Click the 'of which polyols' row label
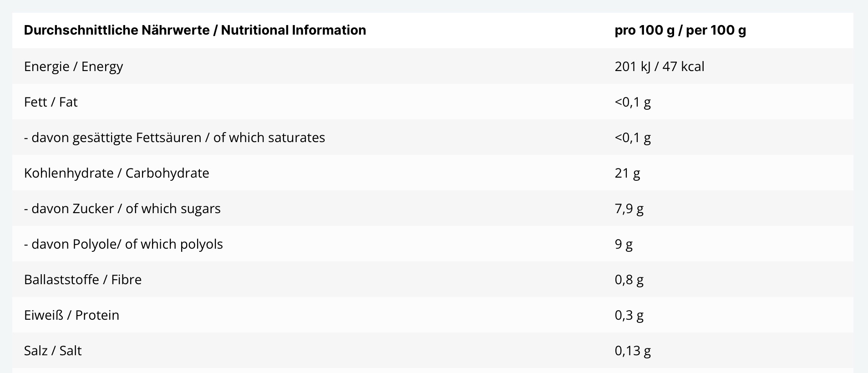The width and height of the screenshot is (868, 373). [x=123, y=244]
